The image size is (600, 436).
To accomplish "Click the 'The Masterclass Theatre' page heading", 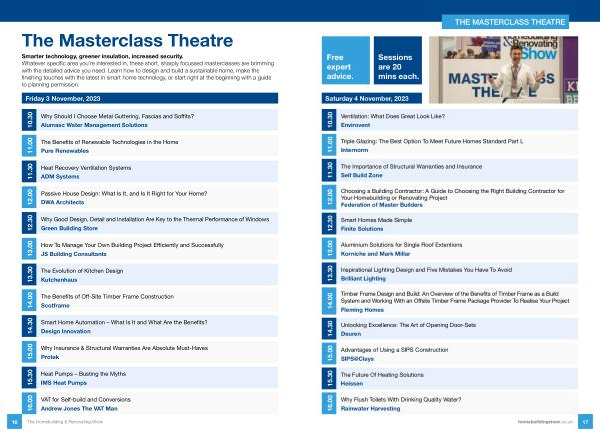I will tap(127, 41).
